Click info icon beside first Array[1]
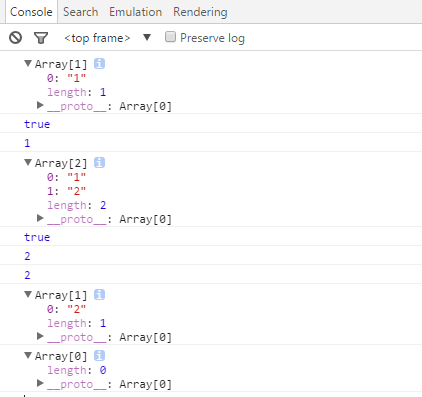 (99, 63)
